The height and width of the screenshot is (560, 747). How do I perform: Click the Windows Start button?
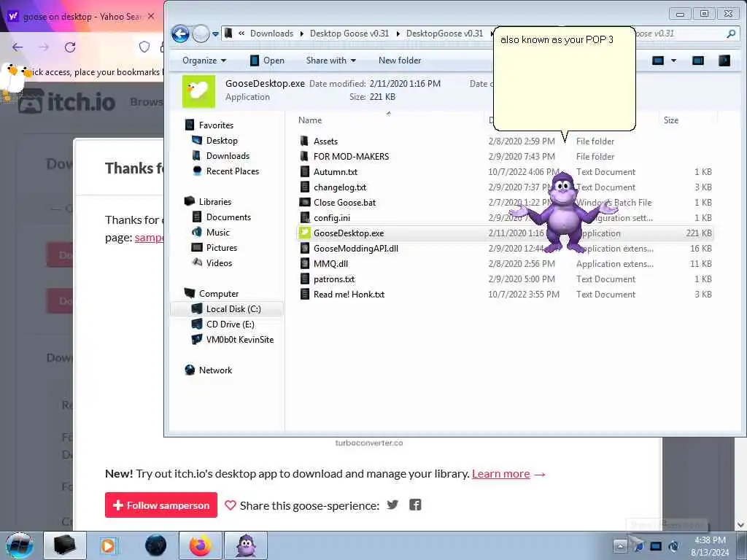(20, 545)
